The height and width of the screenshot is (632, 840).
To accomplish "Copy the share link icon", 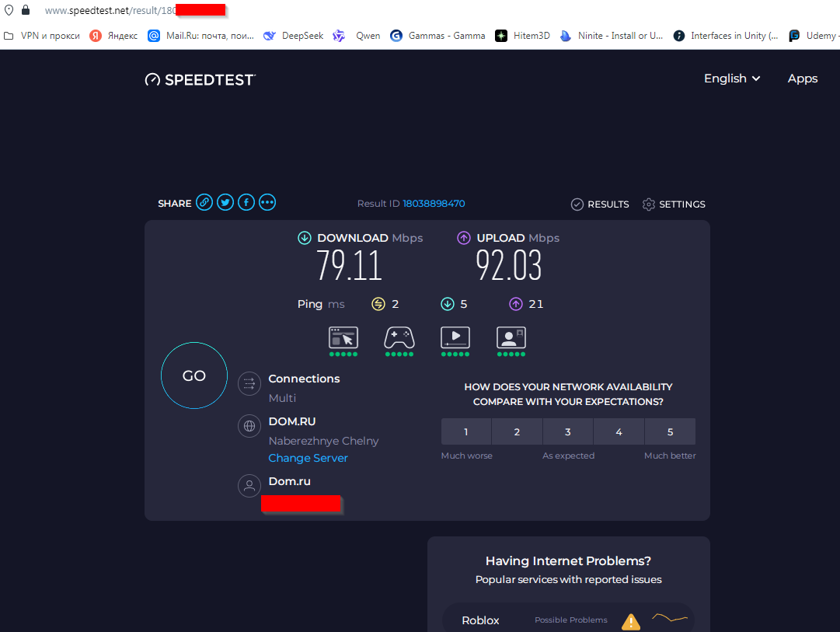I will tap(204, 203).
